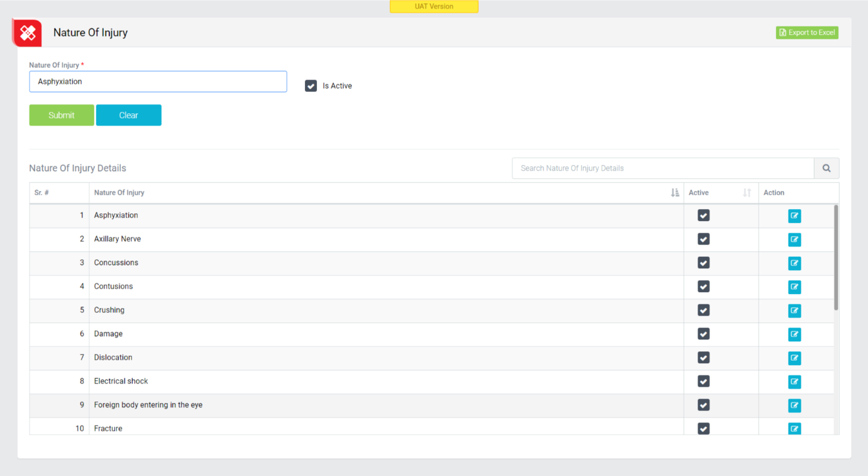
Task: Click edit icon for Asphyxiation row
Action: tap(794, 216)
